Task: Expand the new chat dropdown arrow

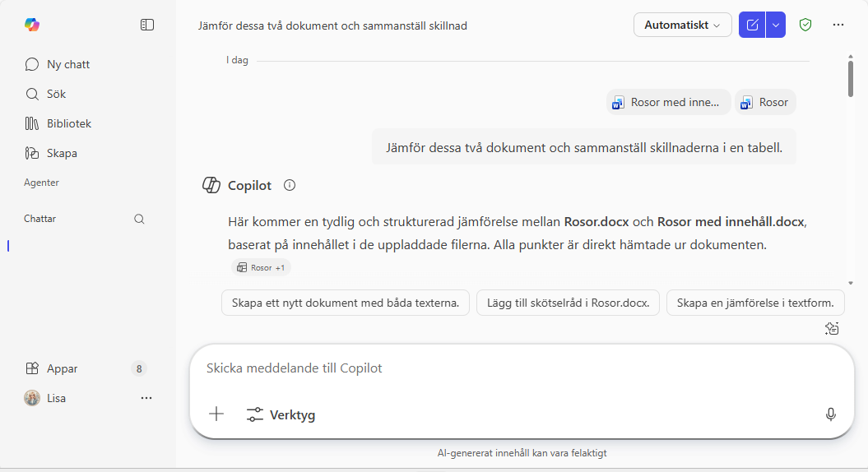Action: pos(776,25)
